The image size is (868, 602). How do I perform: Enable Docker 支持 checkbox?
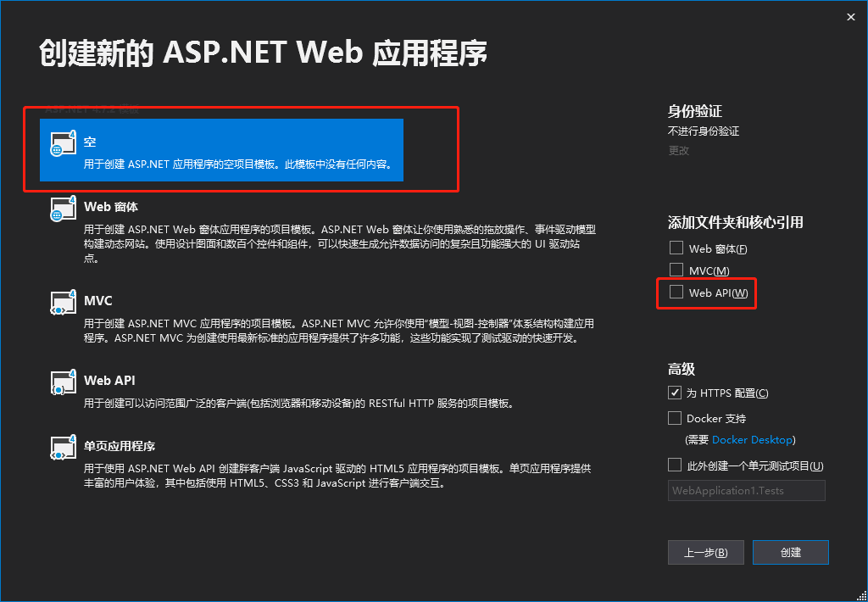pyautogui.click(x=674, y=418)
